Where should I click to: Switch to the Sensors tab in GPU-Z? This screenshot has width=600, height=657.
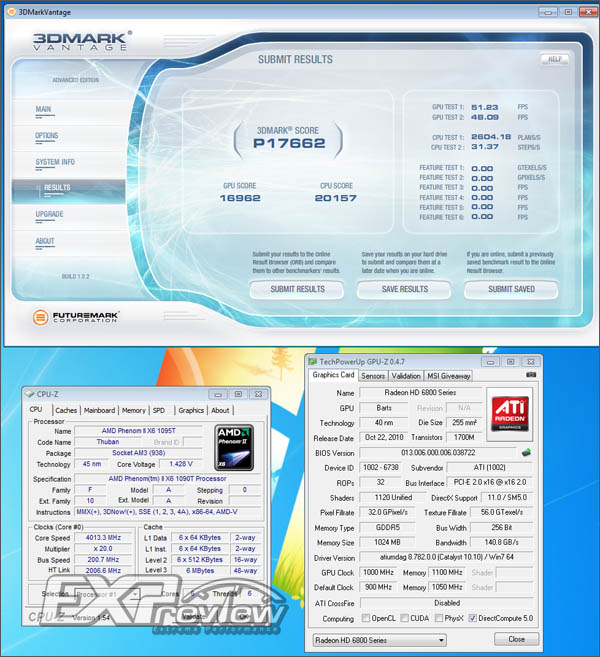373,376
